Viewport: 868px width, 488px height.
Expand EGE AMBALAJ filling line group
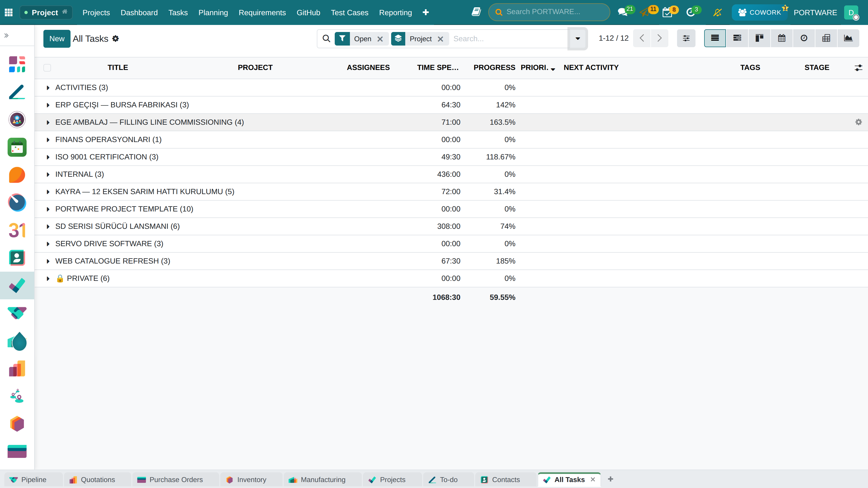(x=48, y=122)
